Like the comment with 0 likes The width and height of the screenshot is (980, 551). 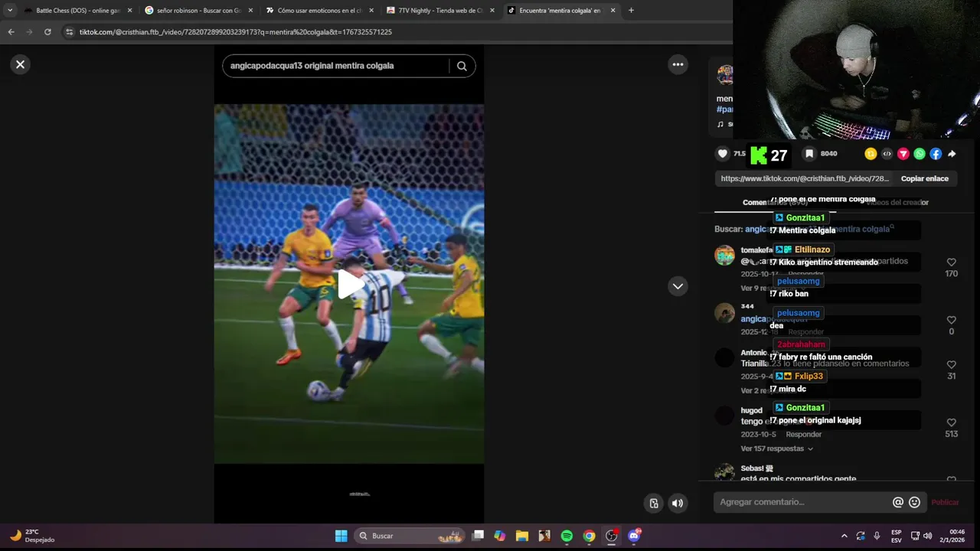[951, 320]
